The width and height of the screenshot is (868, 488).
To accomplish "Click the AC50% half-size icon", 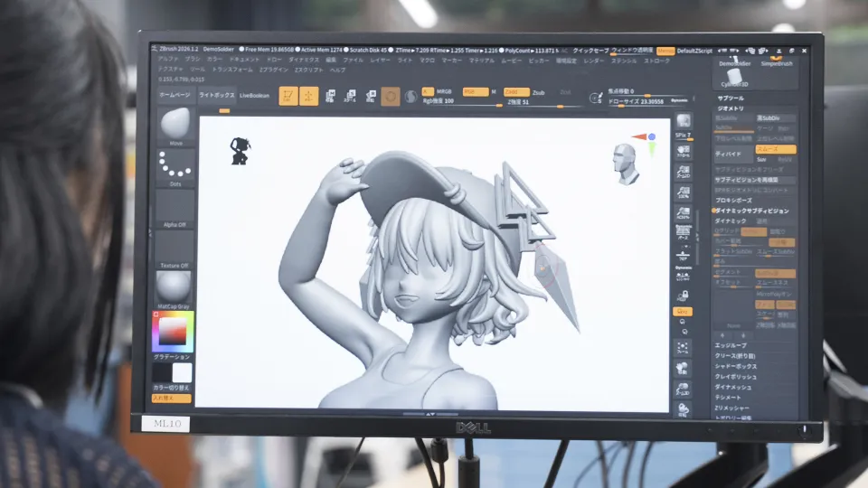I will (x=684, y=213).
